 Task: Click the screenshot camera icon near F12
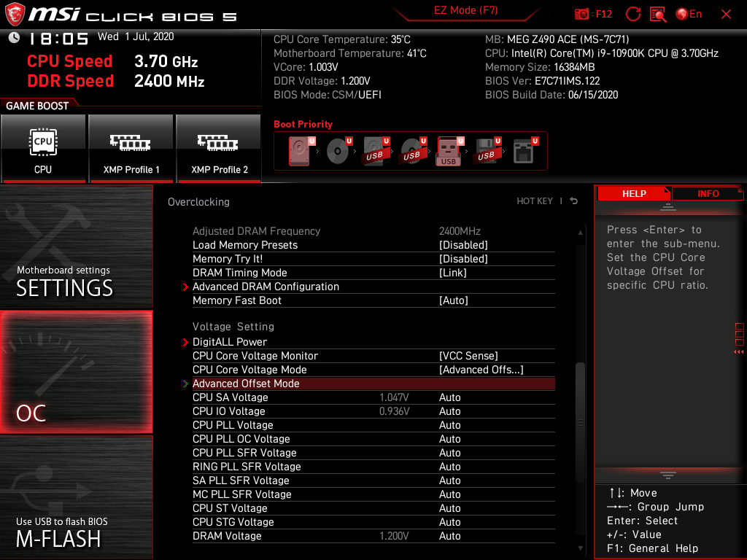click(581, 13)
